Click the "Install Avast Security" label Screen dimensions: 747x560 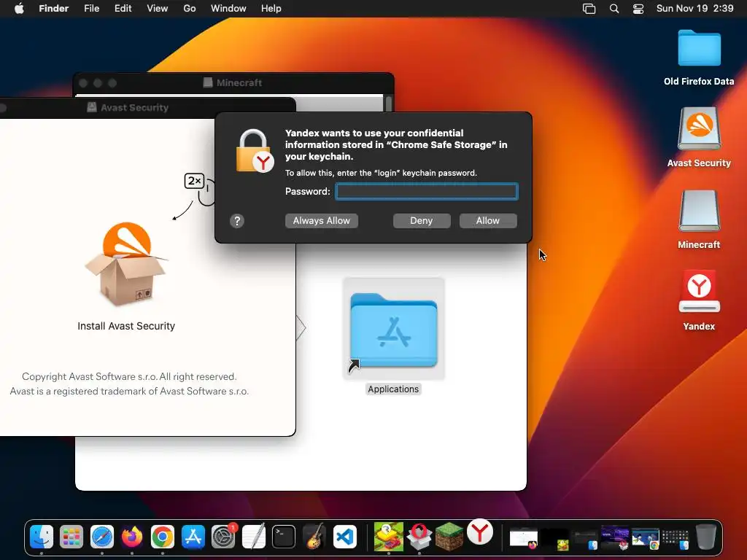coord(126,326)
